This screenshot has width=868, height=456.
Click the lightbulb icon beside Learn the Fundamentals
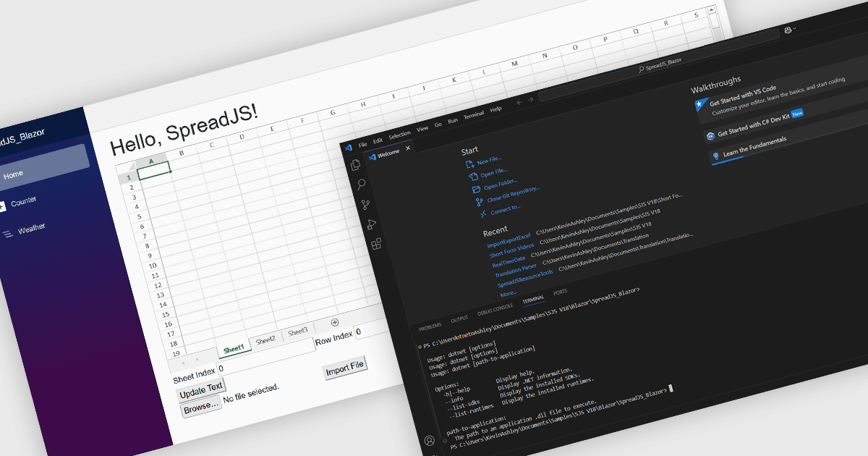click(x=716, y=155)
